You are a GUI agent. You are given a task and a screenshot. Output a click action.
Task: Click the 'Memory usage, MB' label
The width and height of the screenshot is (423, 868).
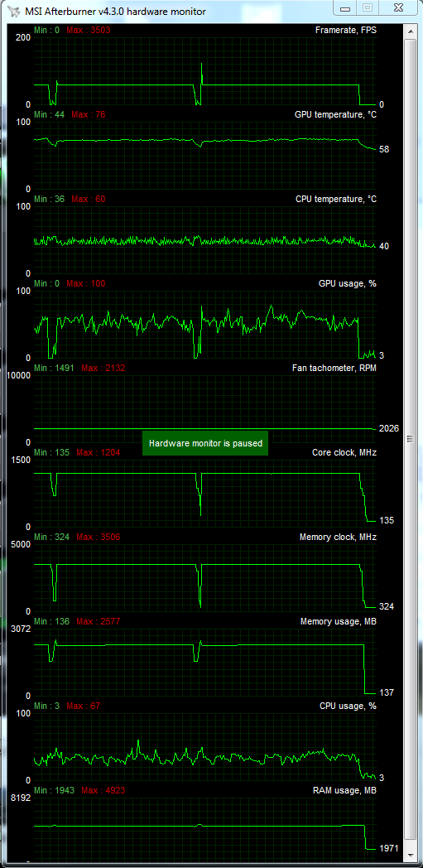339,622
